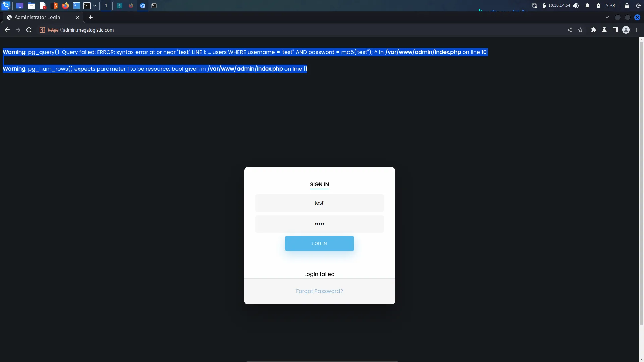This screenshot has height=362, width=644.
Task: Open the notifications bell
Action: 587,6
